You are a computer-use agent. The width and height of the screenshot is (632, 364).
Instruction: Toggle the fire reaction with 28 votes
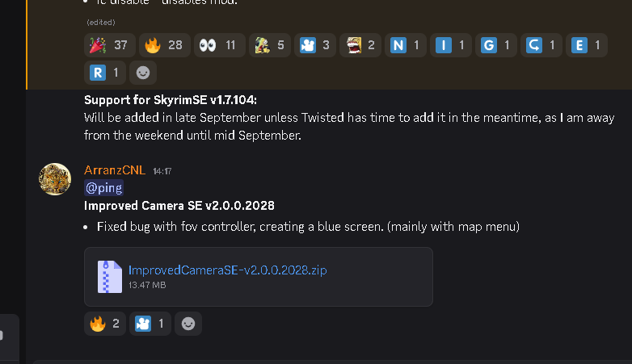164,45
